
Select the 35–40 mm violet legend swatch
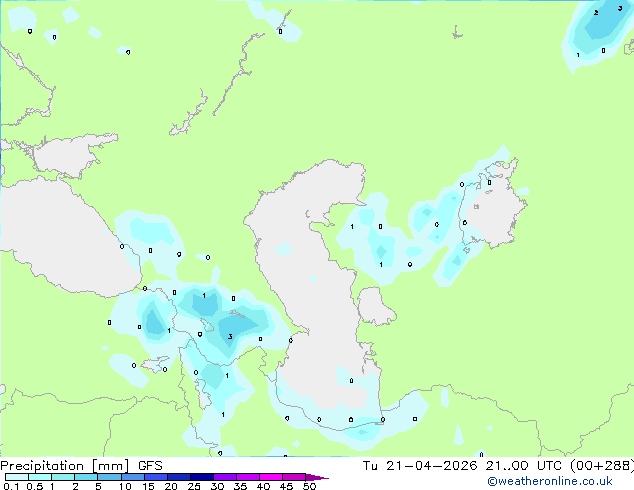(x=248, y=477)
